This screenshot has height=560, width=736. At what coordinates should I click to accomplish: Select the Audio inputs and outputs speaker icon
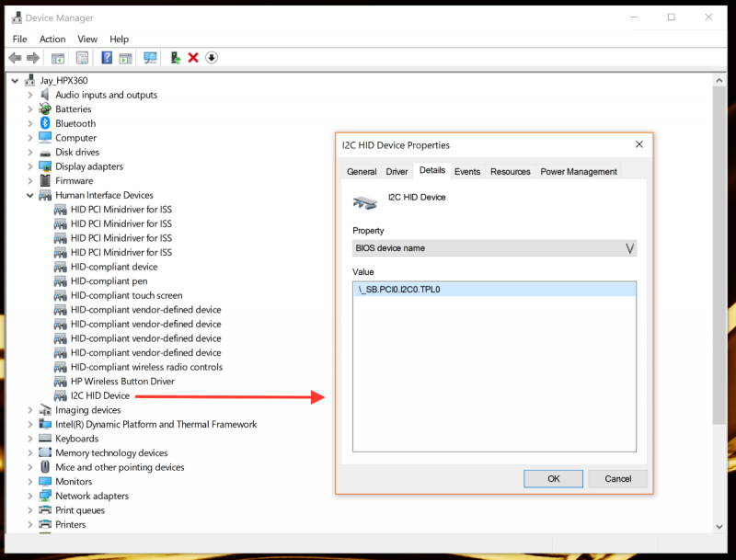coord(45,95)
